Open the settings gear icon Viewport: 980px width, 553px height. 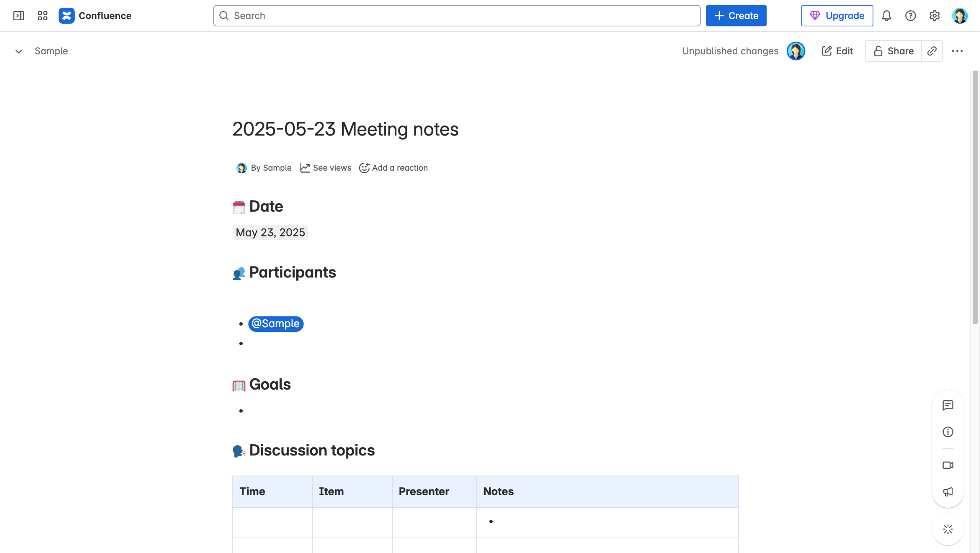click(x=934, y=16)
